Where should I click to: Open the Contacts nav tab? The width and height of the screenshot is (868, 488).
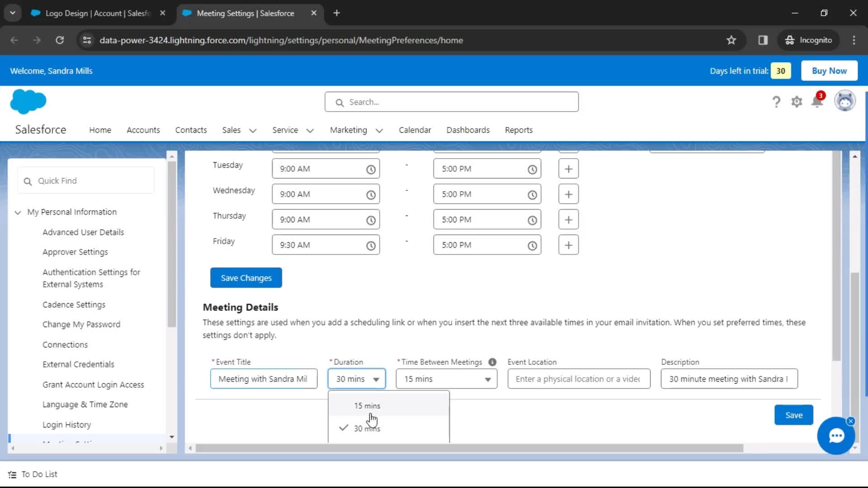191,130
